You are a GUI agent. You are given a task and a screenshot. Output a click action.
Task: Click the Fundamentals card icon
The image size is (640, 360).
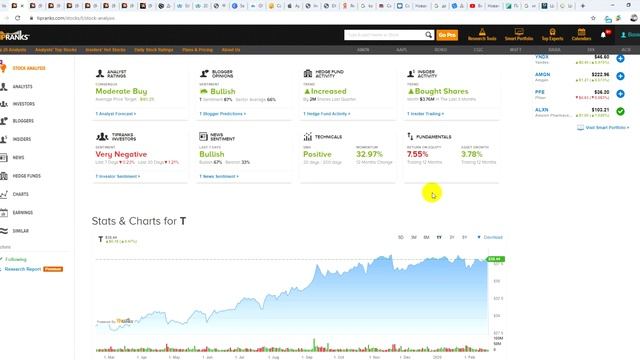click(410, 136)
